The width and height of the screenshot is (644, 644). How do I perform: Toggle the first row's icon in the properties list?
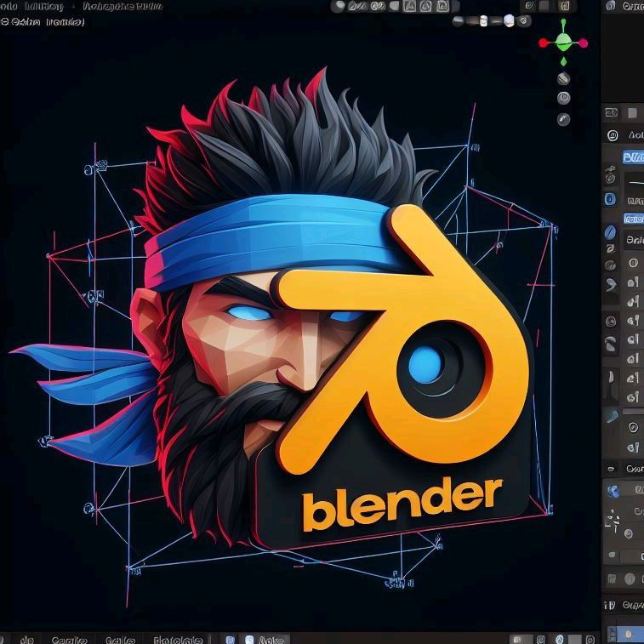632,263
